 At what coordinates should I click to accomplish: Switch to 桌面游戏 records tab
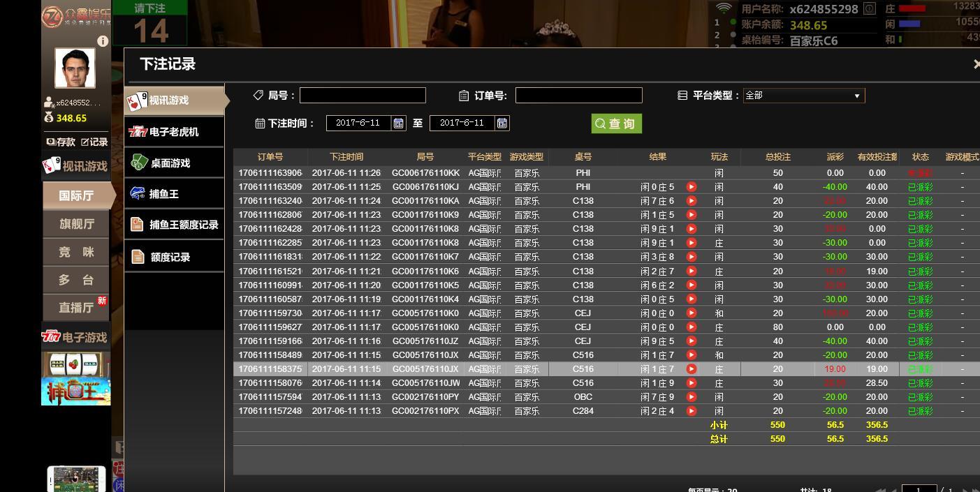[x=174, y=163]
